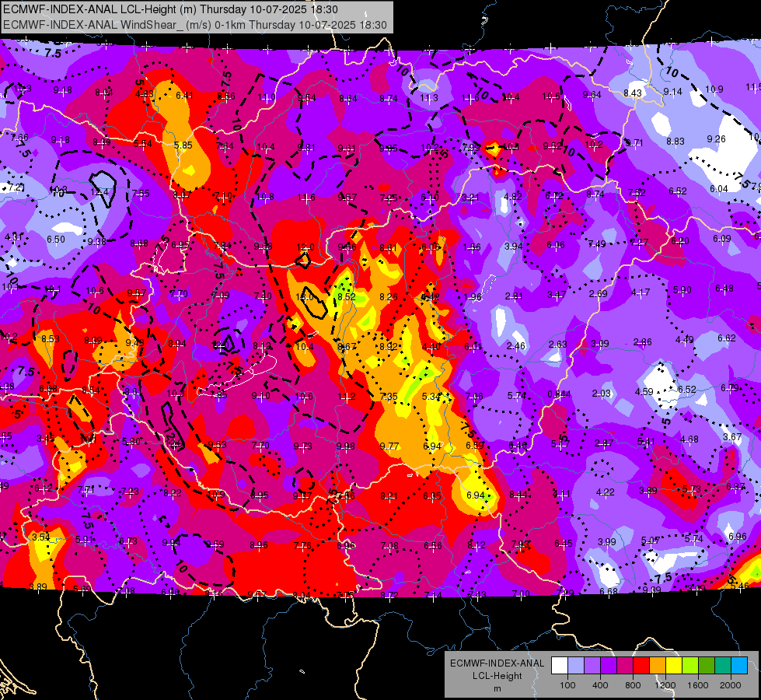Click the wind shear value 12.4
The width and height of the screenshot is (761, 700).
pyautogui.click(x=99, y=192)
